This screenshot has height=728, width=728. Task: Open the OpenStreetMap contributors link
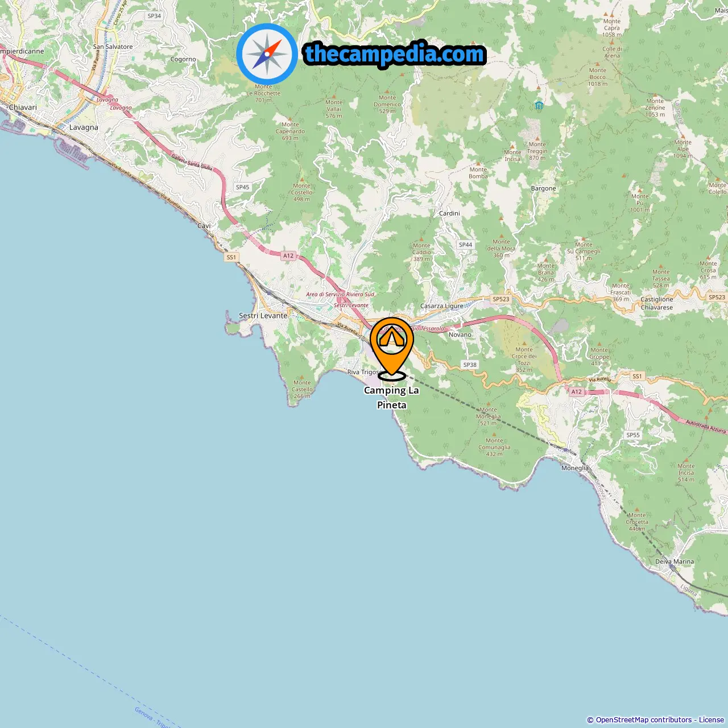pyautogui.click(x=644, y=719)
